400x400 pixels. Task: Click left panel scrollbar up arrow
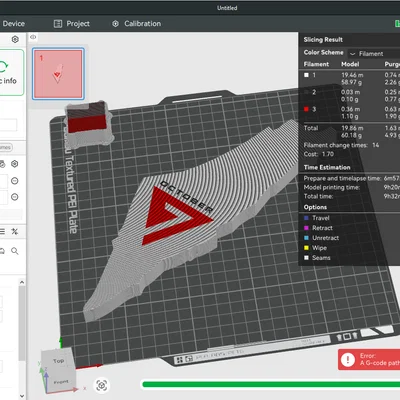pyautogui.click(x=22, y=282)
